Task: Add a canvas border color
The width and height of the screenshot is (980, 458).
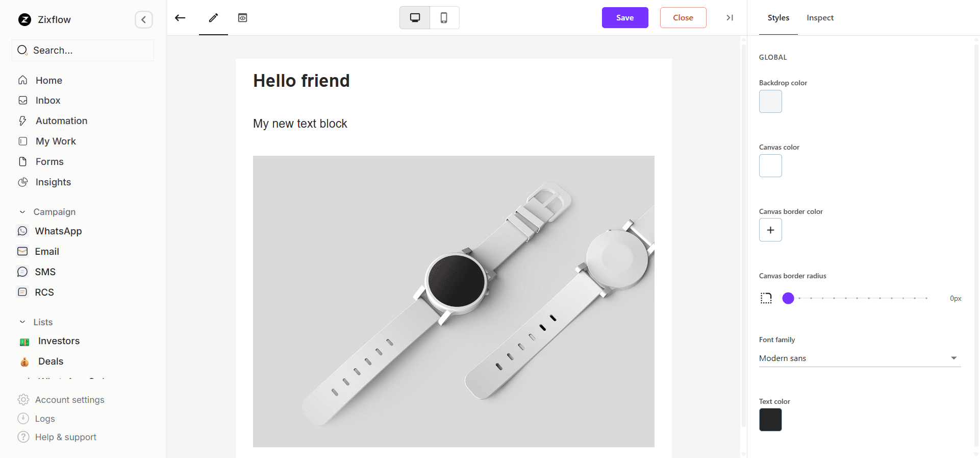Action: [x=770, y=230]
